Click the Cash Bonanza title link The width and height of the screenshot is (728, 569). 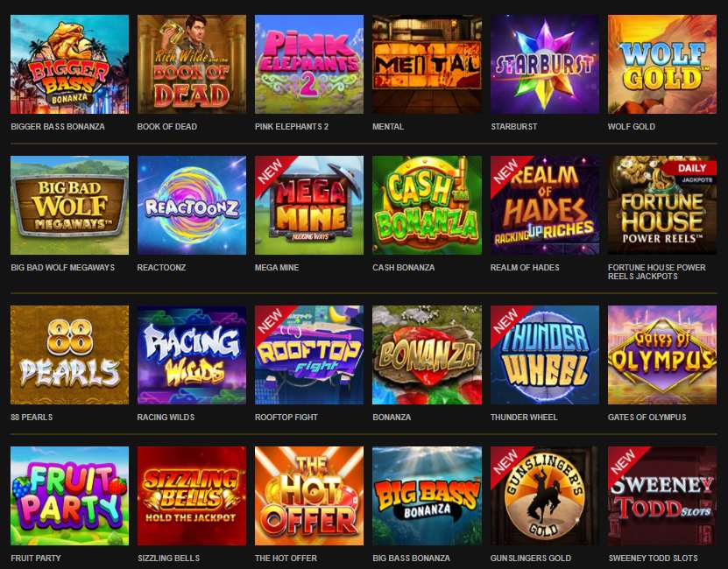(404, 267)
